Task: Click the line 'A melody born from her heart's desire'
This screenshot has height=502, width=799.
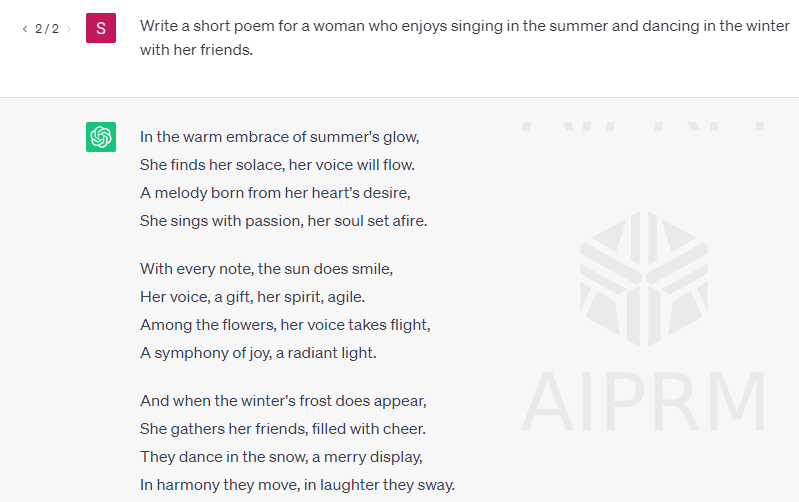Action: point(275,193)
